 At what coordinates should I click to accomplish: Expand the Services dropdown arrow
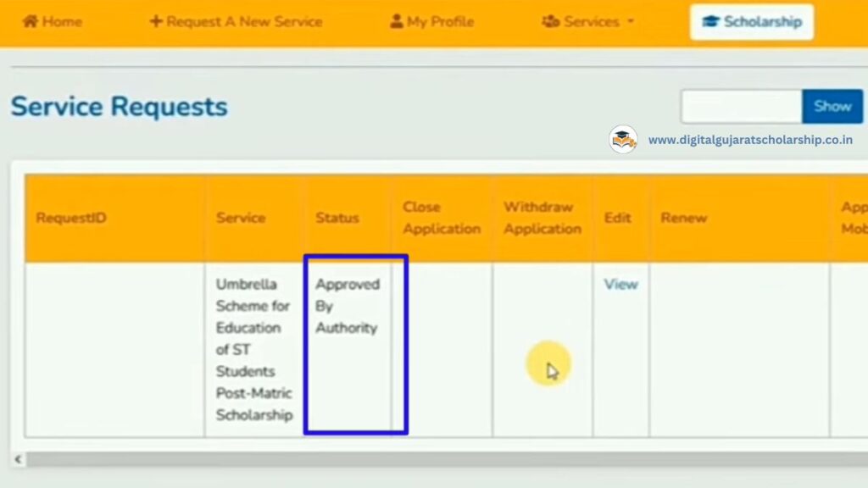pyautogui.click(x=631, y=22)
